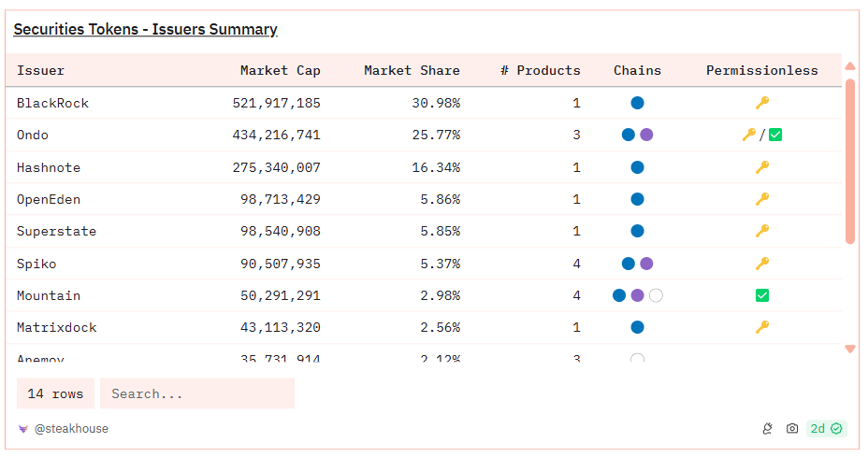The image size is (868, 457).
Task: Click market share value 5.37%
Action: coord(441,264)
